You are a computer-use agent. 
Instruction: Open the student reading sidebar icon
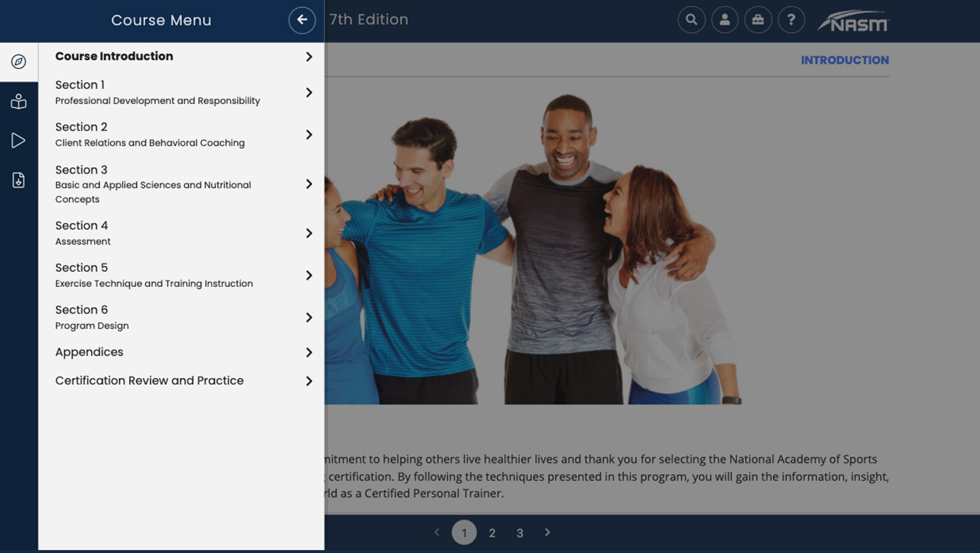click(x=19, y=101)
